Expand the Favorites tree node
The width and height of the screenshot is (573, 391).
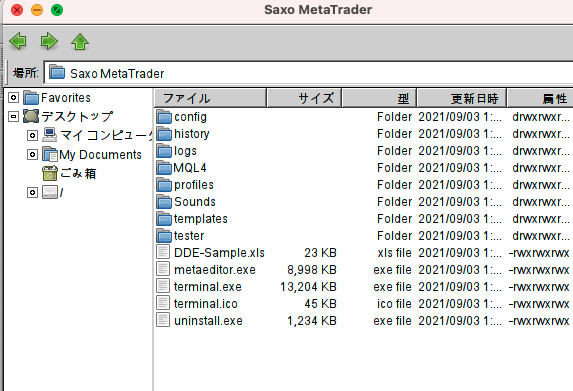coord(14,98)
